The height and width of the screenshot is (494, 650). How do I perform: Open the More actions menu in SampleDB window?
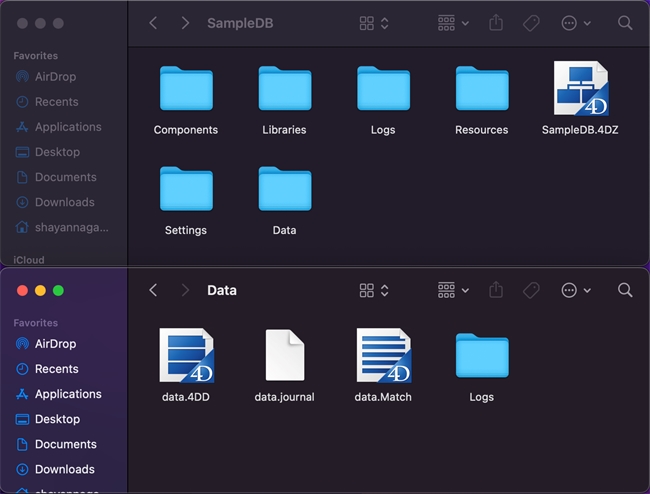point(576,23)
